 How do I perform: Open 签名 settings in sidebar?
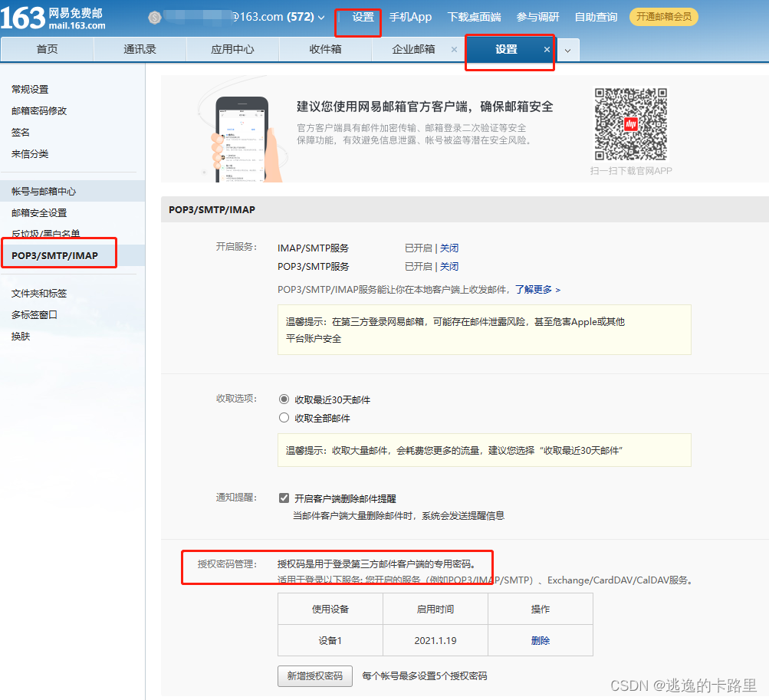click(21, 133)
